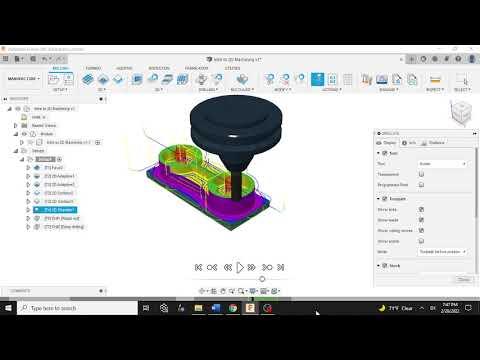The image size is (480, 360).
Task: Toggle the third Toolpath show checkbox
Action: 421,230
